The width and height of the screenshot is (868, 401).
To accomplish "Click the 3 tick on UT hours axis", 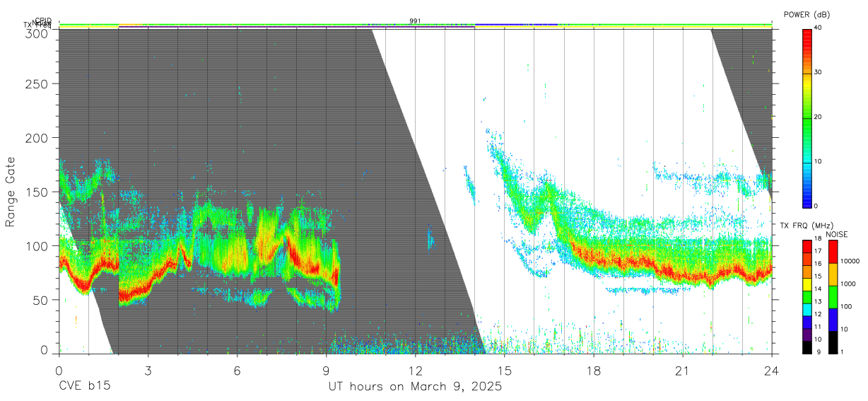I will click(x=148, y=371).
